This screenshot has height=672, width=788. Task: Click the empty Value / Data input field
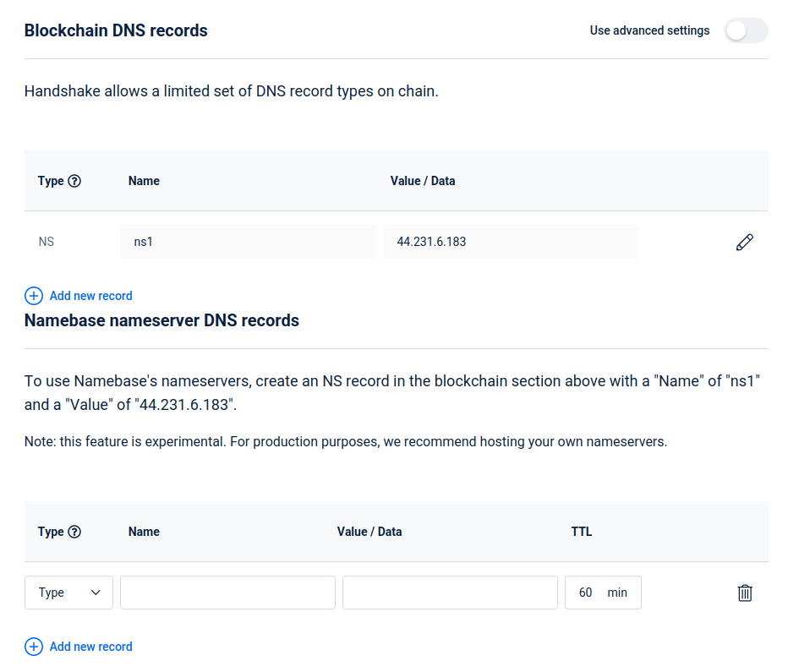pyautogui.click(x=450, y=593)
